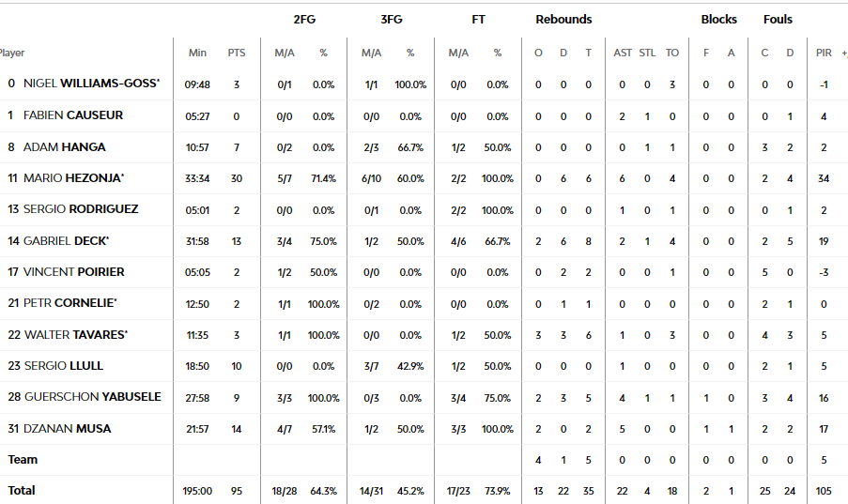This screenshot has width=848, height=504.
Task: Click the TO column header
Action: (672, 53)
